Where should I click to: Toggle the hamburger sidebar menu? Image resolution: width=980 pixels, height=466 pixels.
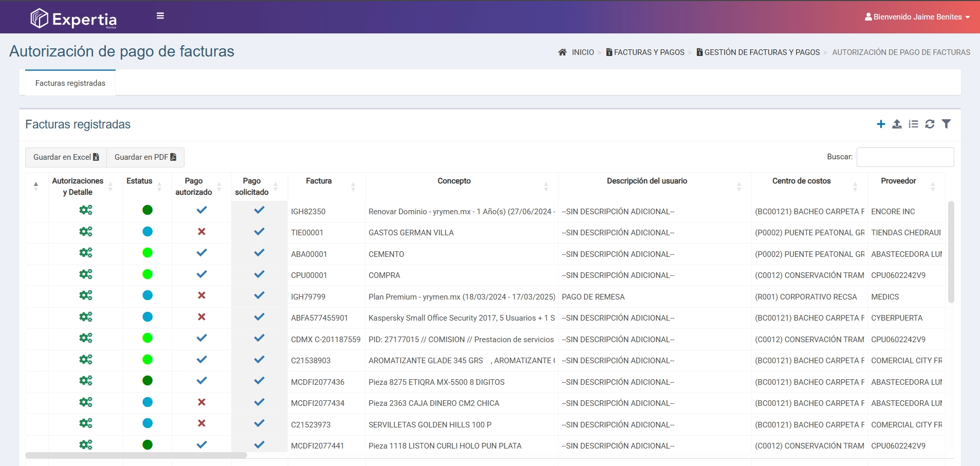point(160,16)
